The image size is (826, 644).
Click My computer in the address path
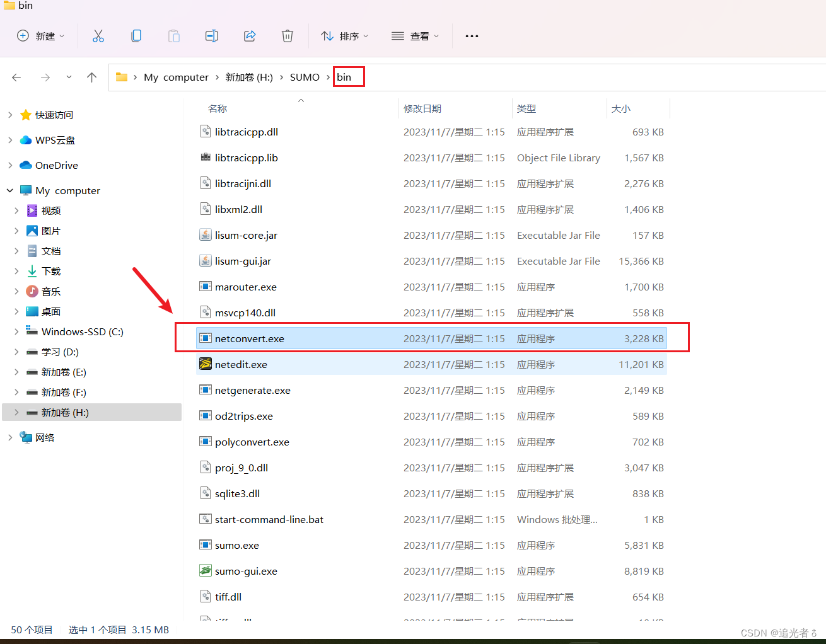[176, 77]
